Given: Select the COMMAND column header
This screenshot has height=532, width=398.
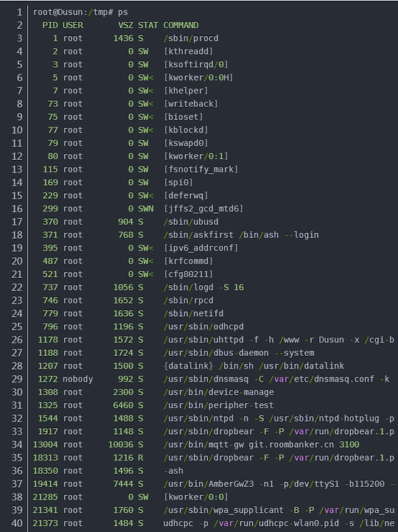Looking at the screenshot, I should (181, 26).
